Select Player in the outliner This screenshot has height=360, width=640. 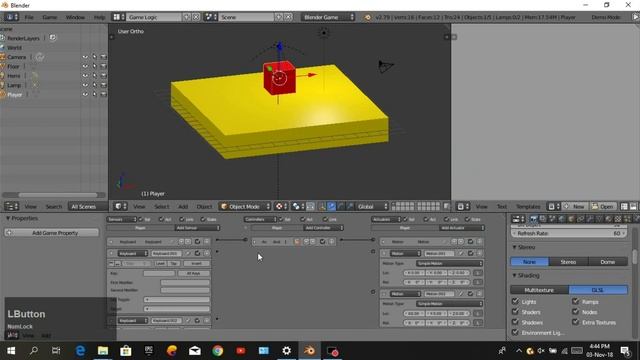[x=14, y=95]
